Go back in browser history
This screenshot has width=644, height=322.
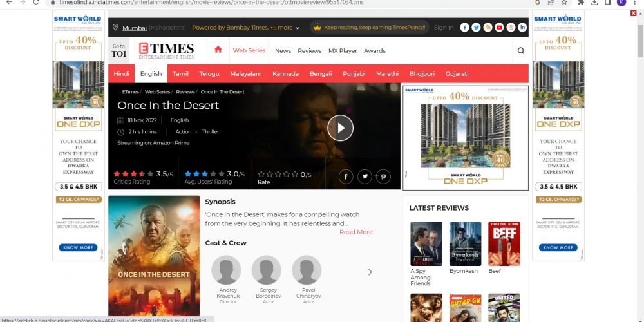click(x=9, y=2)
